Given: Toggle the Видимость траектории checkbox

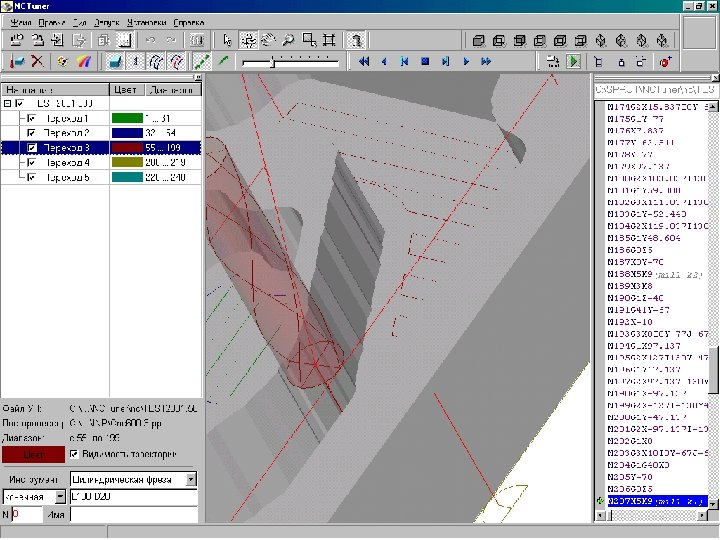Looking at the screenshot, I should (74, 454).
